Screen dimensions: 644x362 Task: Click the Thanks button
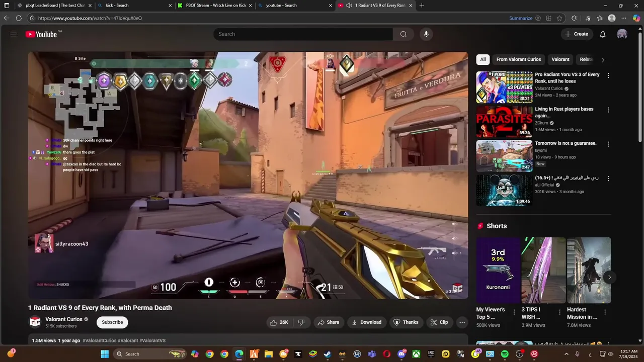(x=406, y=322)
